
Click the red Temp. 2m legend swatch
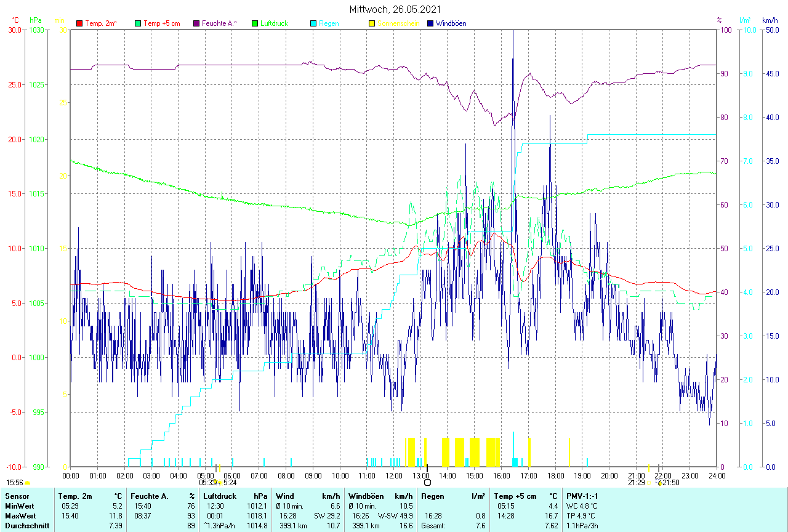pos(79,23)
